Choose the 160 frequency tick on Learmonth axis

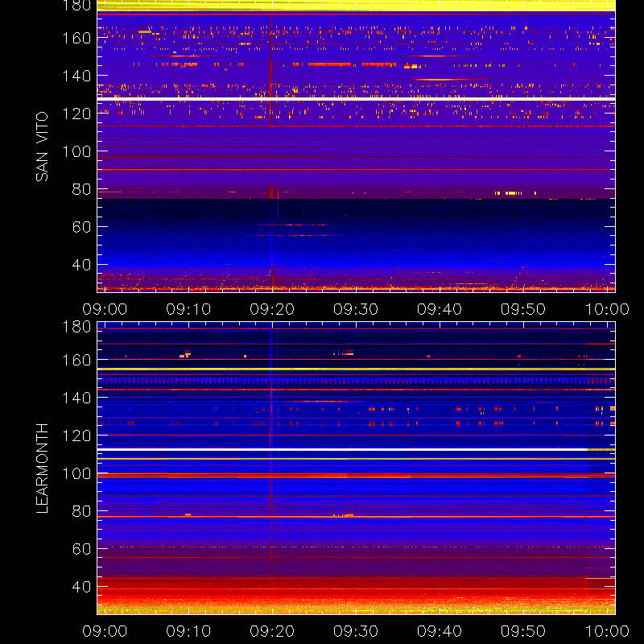[x=76, y=360]
